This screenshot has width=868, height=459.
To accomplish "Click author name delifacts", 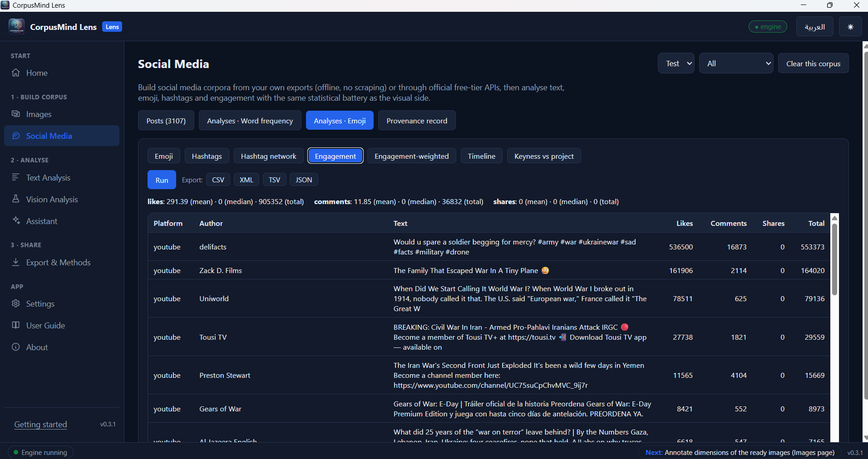I will coord(212,247).
